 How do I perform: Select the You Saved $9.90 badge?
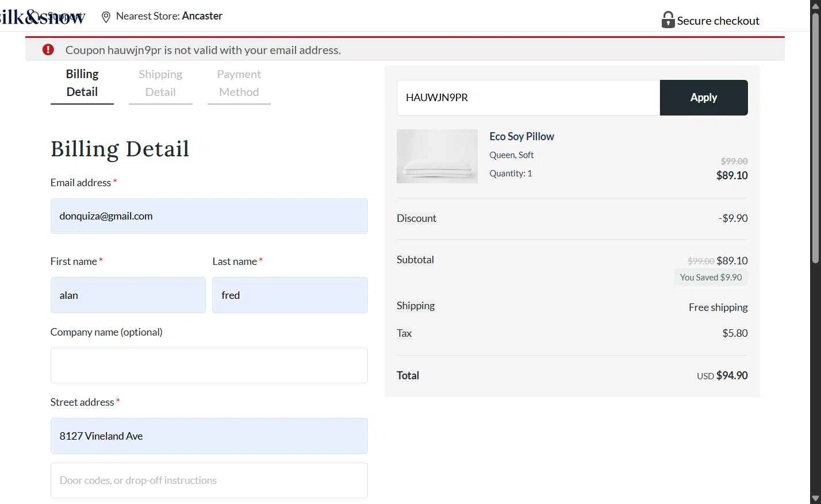point(711,277)
